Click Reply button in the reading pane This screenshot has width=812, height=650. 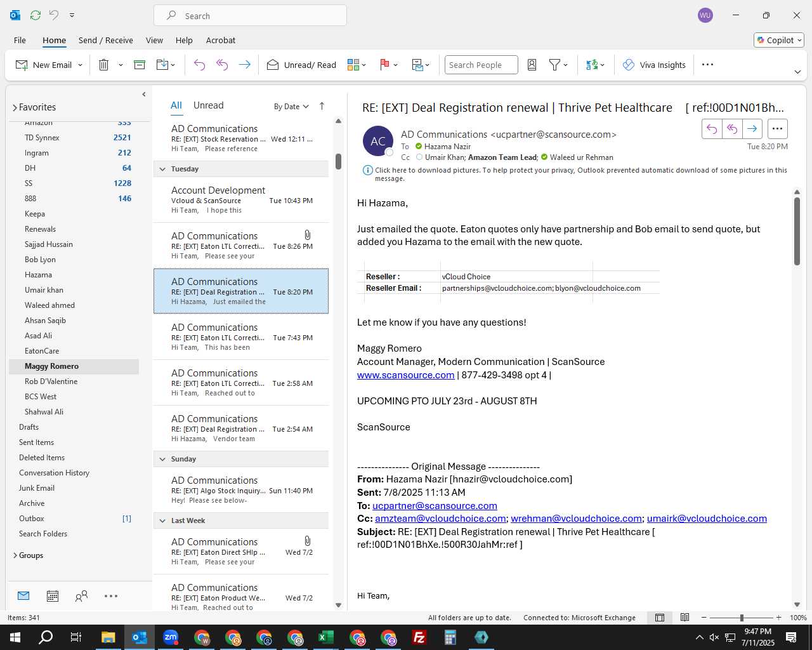pyautogui.click(x=712, y=129)
